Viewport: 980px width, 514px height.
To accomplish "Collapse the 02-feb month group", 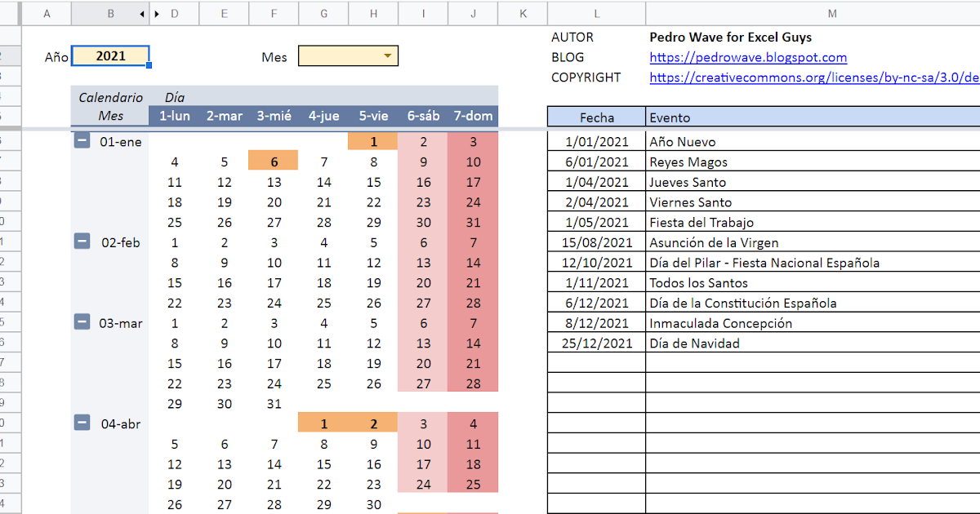I will (x=82, y=241).
